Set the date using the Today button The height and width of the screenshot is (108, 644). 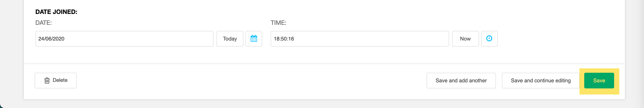230,39
